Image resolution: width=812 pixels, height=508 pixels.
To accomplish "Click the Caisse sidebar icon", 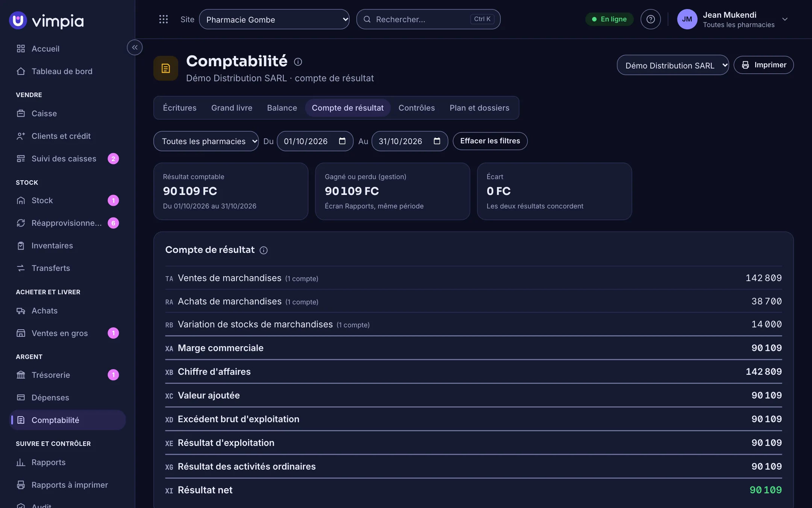I will (x=21, y=113).
